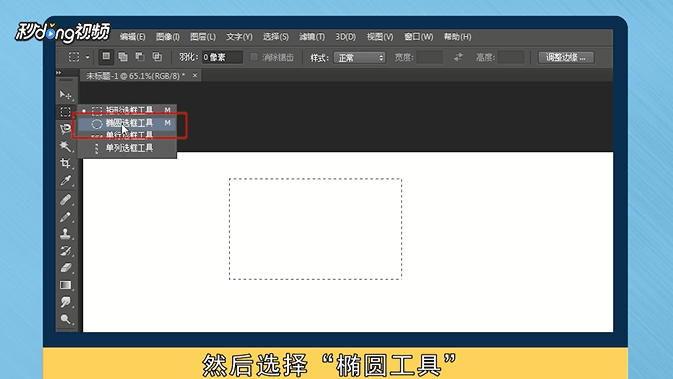Click Add to Selection mode icon

pos(123,57)
